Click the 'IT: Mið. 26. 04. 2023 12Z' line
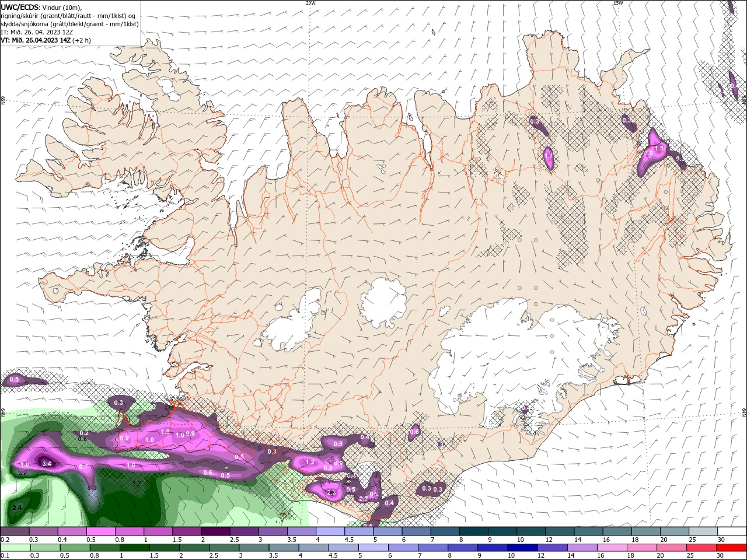 point(37,32)
